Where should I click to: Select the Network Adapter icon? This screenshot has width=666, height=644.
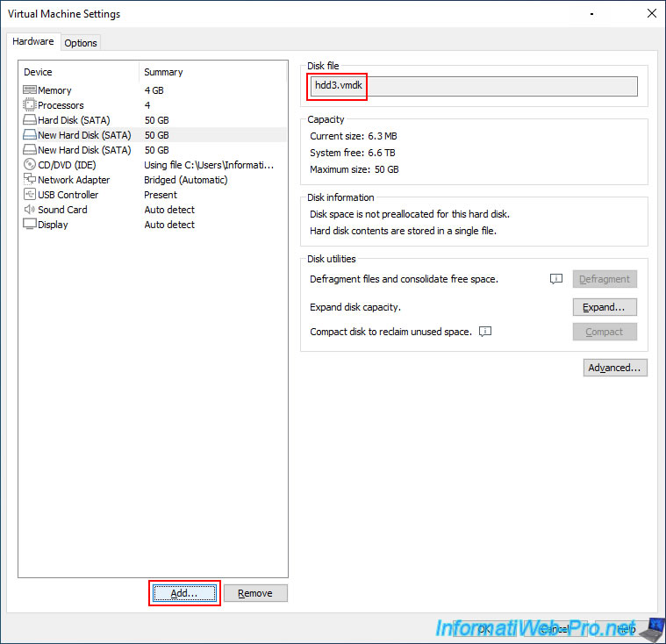coord(29,180)
